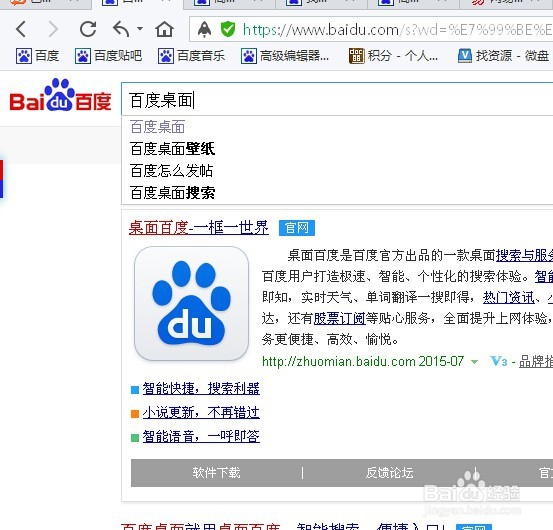This screenshot has width=553, height=530.
Task: Click the green security shield icon
Action: [x=228, y=29]
